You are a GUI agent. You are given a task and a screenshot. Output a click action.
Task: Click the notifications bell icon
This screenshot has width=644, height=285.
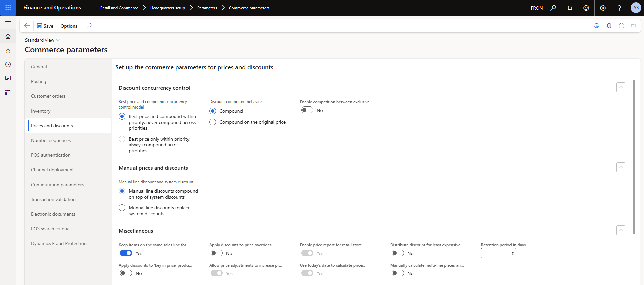coord(570,8)
